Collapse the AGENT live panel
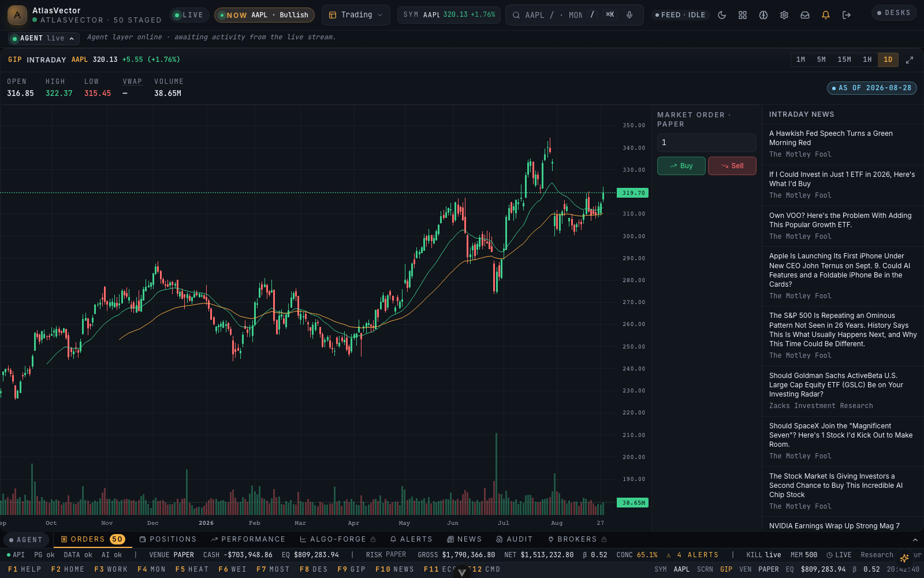 pyautogui.click(x=44, y=38)
